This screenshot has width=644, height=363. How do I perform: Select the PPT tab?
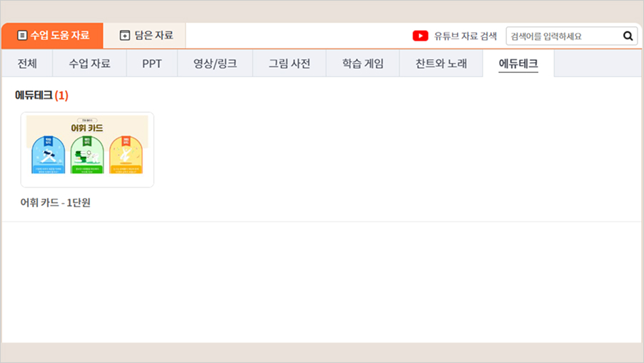pyautogui.click(x=151, y=64)
